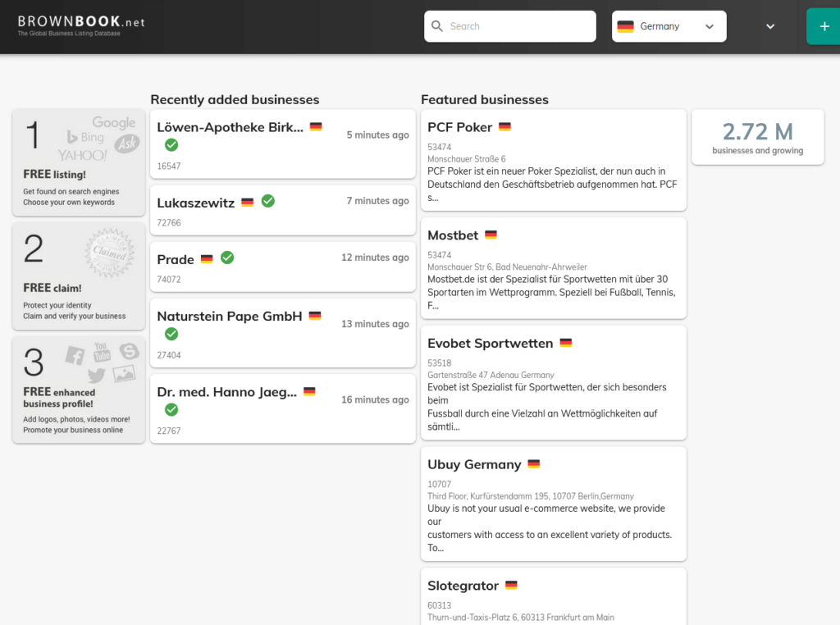Viewport: 840px width, 625px height.
Task: Expand the header chevron menu
Action: pyautogui.click(x=770, y=26)
